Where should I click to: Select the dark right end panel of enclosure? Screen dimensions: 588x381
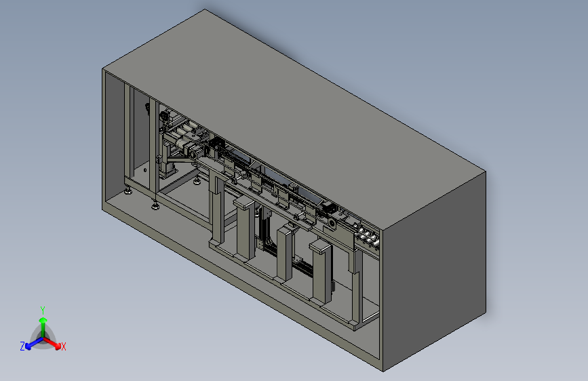click(434, 270)
